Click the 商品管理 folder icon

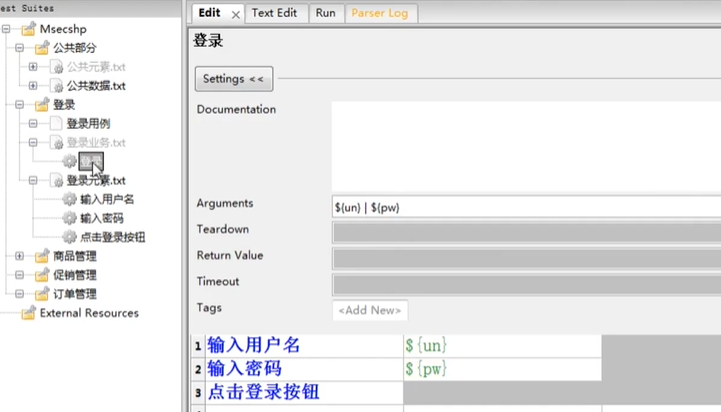tap(42, 256)
